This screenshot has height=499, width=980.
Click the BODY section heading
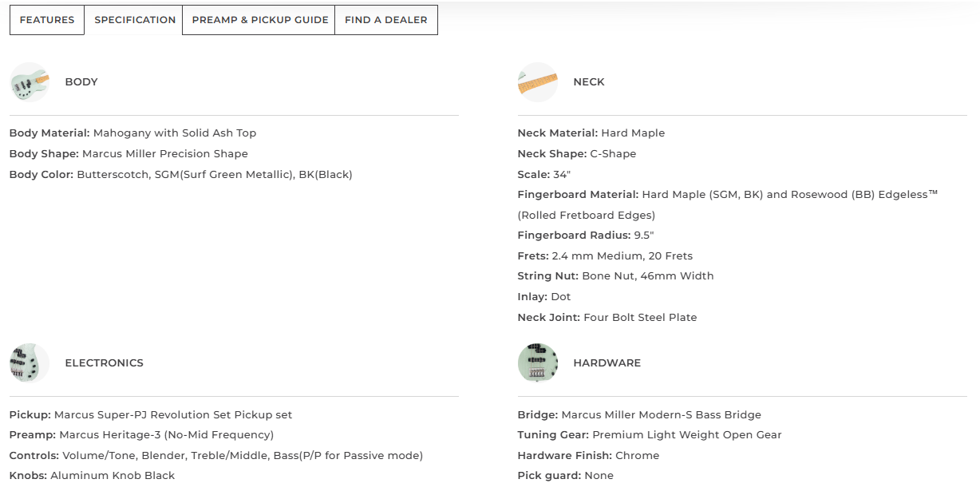click(x=81, y=82)
